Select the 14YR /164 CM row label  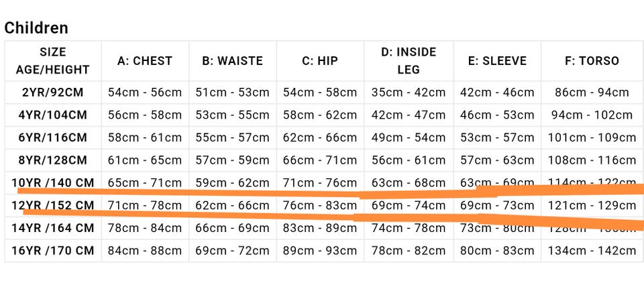(x=53, y=228)
